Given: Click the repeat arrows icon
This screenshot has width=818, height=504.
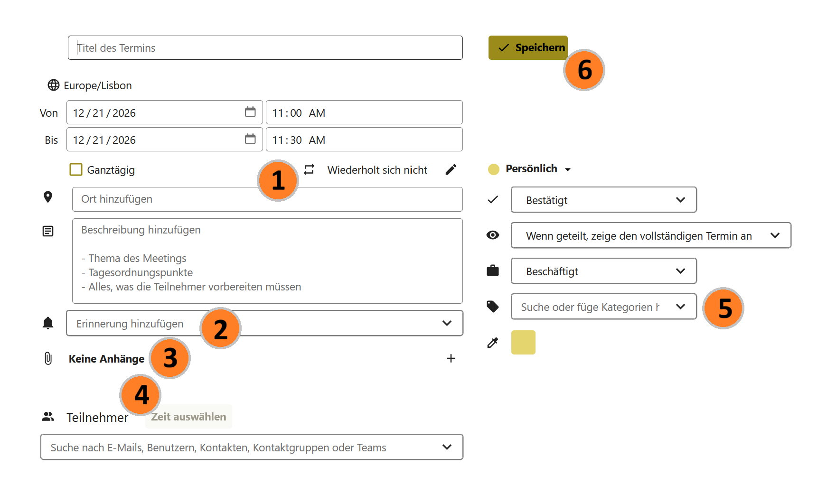Looking at the screenshot, I should [309, 169].
